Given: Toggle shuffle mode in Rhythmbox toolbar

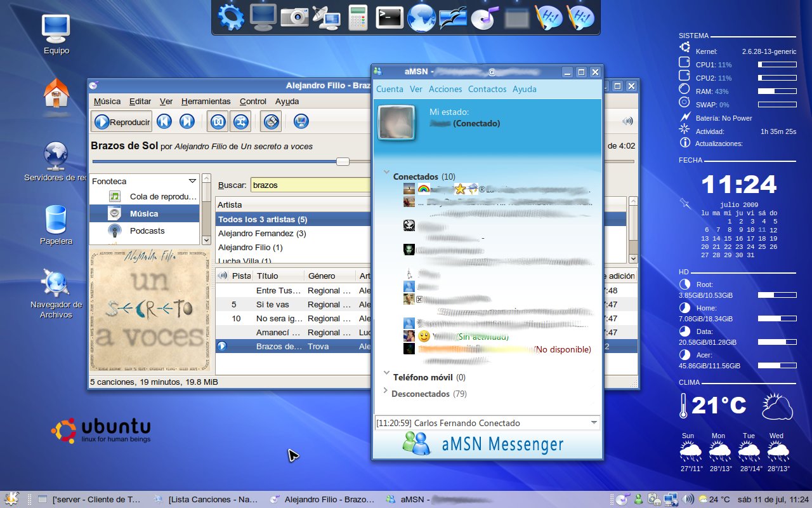Looking at the screenshot, I should [x=240, y=121].
